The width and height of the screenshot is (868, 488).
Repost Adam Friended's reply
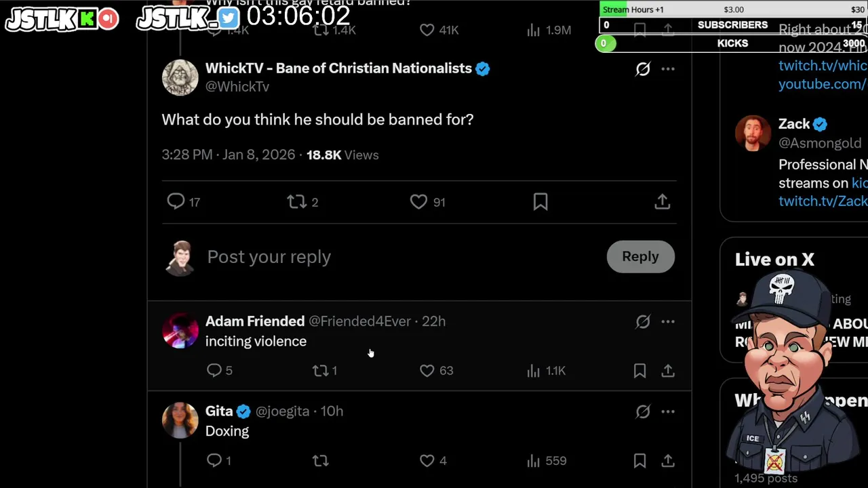pos(320,370)
